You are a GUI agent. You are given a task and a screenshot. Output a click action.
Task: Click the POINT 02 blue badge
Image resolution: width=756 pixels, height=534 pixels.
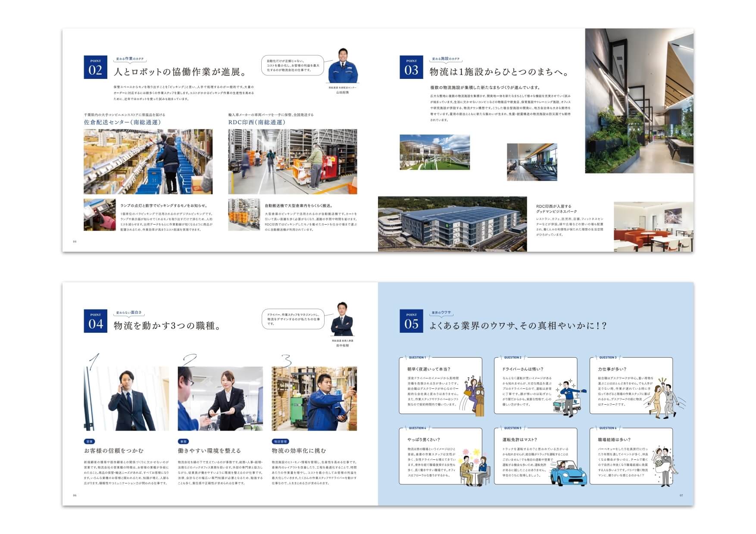click(95, 67)
